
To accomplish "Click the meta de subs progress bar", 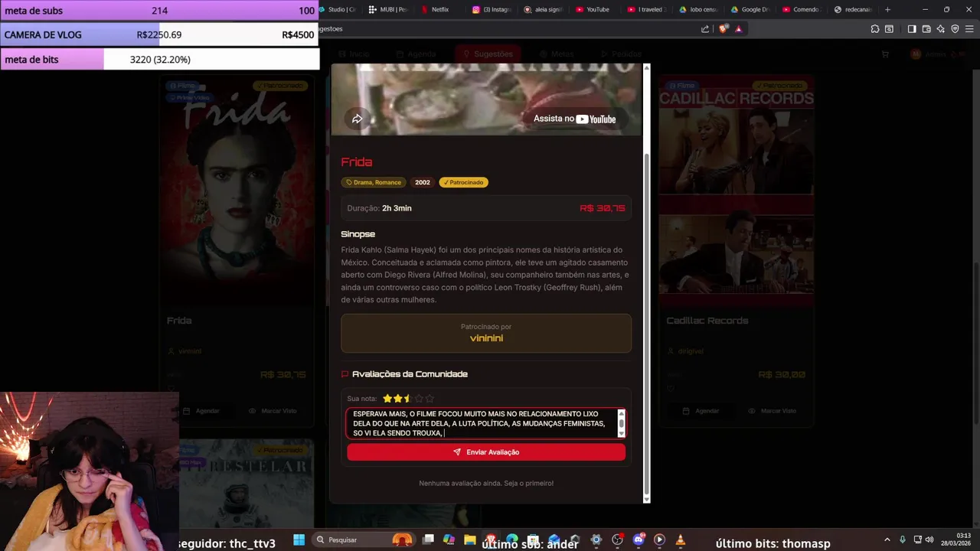I will point(160,11).
